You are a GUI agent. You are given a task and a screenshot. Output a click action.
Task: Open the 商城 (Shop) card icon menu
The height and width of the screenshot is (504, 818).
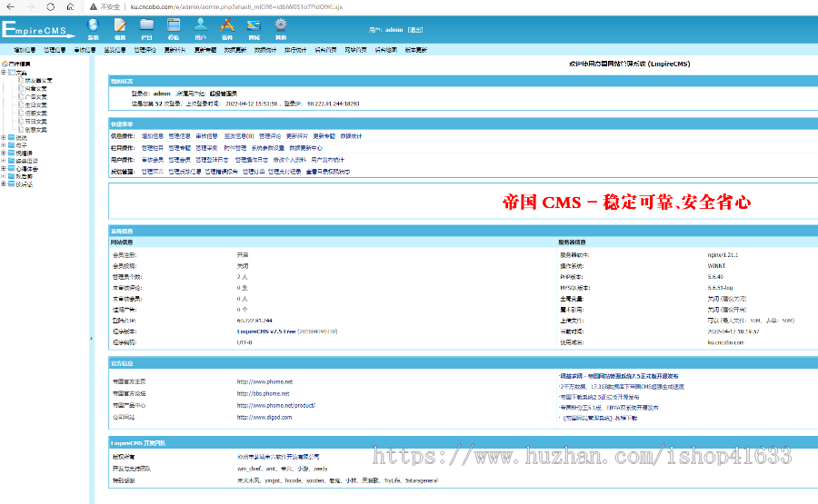(x=254, y=29)
